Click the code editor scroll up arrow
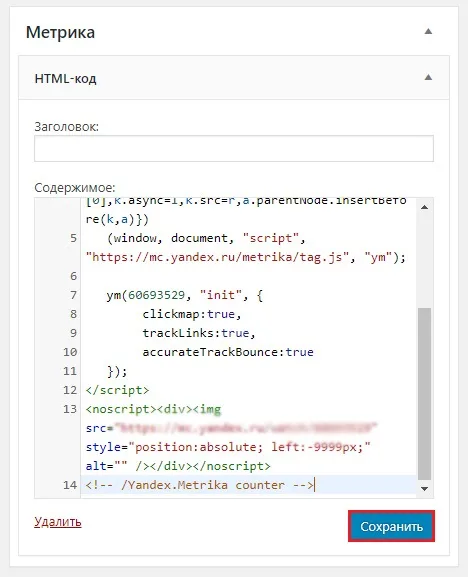 pyautogui.click(x=425, y=207)
